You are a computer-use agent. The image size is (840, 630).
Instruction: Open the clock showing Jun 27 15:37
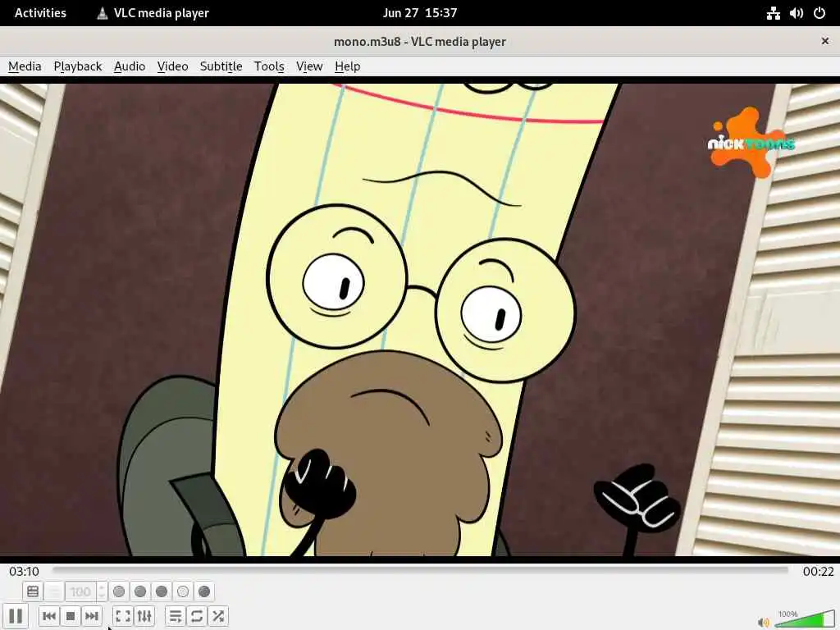coord(420,13)
